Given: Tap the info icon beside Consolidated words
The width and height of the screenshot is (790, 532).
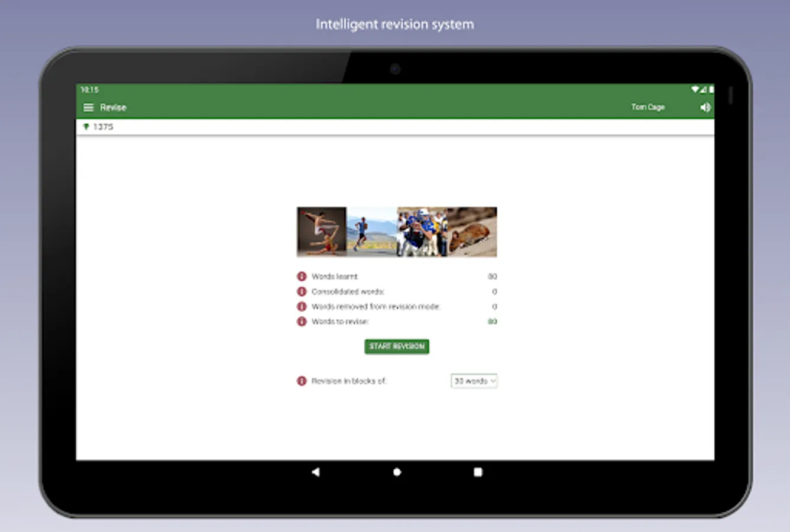Looking at the screenshot, I should 302,291.
